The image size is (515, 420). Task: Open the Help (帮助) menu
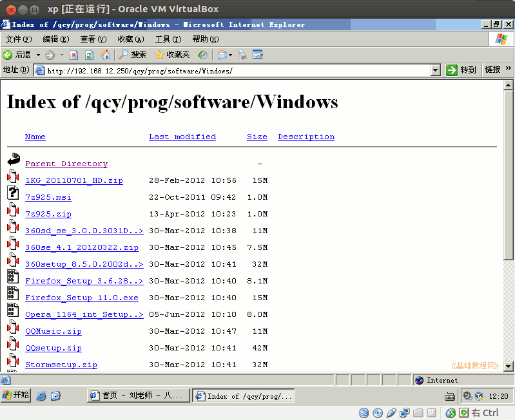206,39
